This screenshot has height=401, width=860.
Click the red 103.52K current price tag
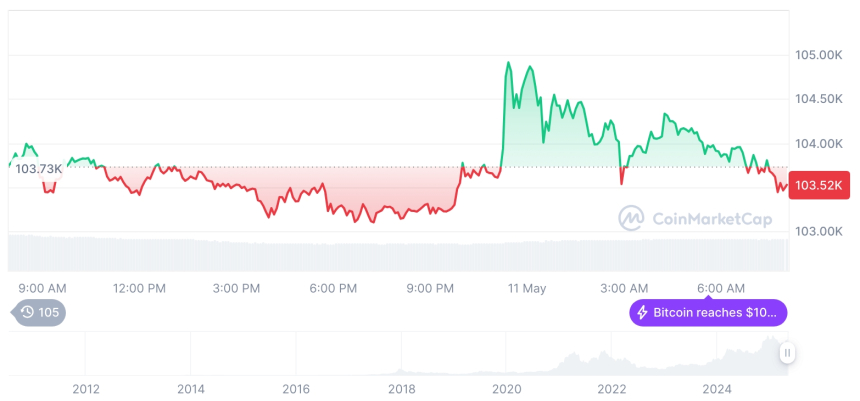tap(818, 185)
